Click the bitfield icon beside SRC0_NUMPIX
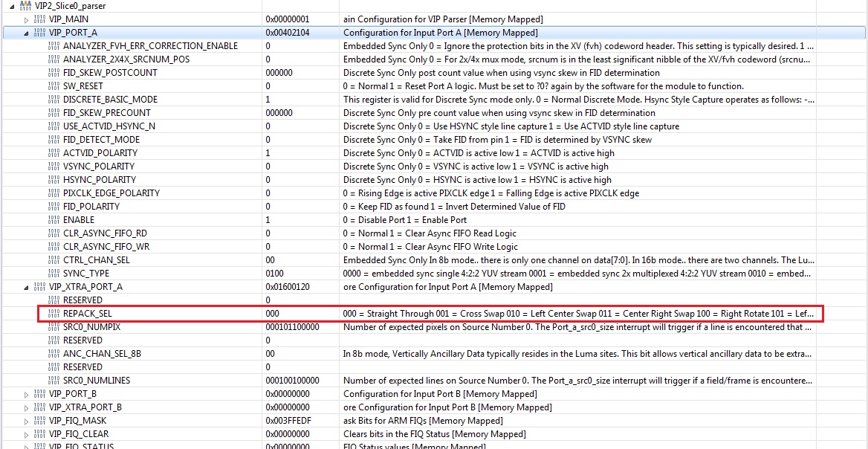 tap(54, 326)
